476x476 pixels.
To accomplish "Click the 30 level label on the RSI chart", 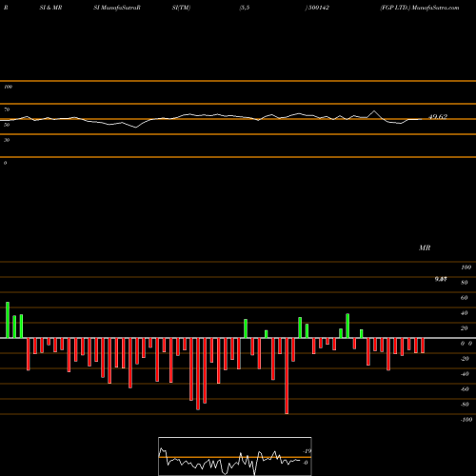I will click(7, 140).
